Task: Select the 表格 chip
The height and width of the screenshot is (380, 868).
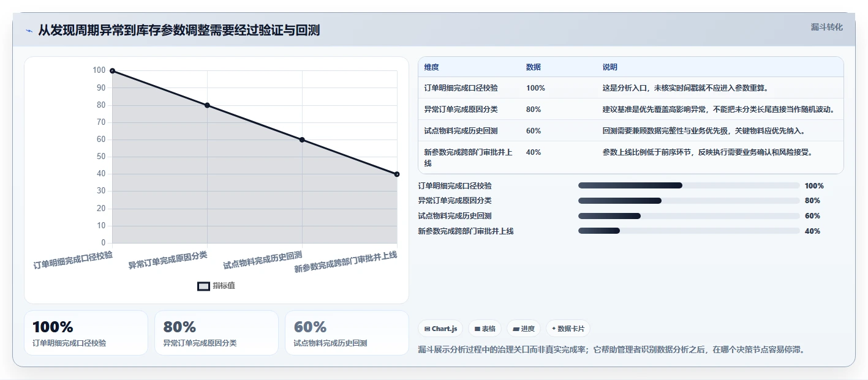Action: point(485,329)
